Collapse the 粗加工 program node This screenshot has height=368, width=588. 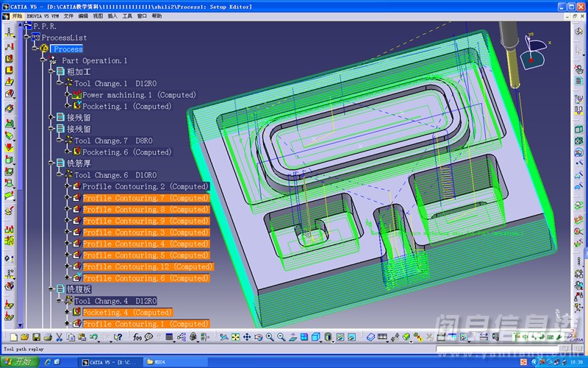click(51, 71)
